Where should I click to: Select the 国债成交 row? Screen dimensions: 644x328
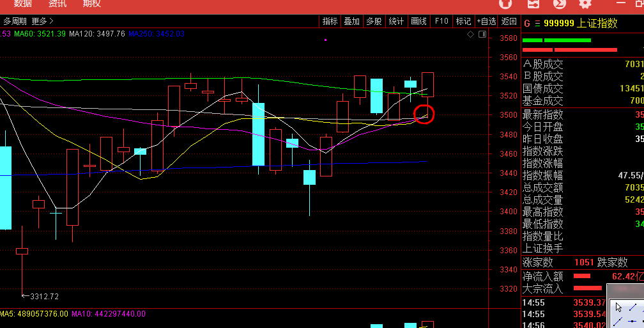tap(583, 88)
